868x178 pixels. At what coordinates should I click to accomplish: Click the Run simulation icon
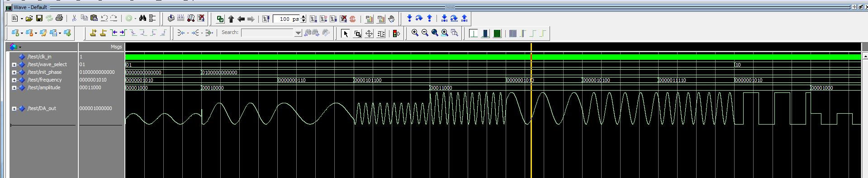(x=313, y=19)
